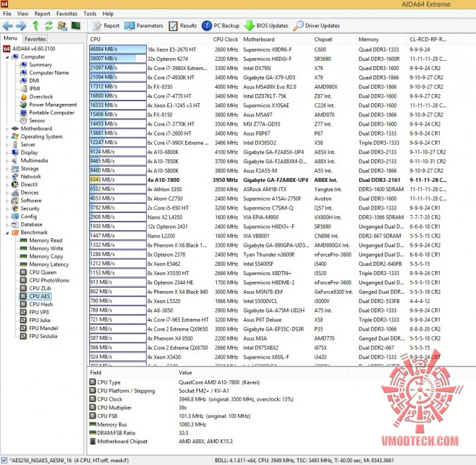Sort by the Motherboard column header
The image size is (476, 465).
[x=276, y=39]
